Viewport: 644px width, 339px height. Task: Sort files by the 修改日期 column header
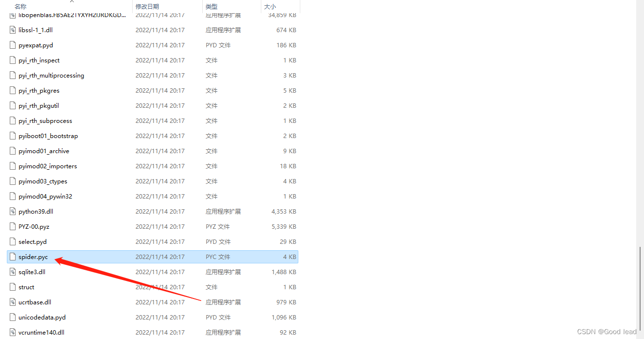(x=148, y=7)
